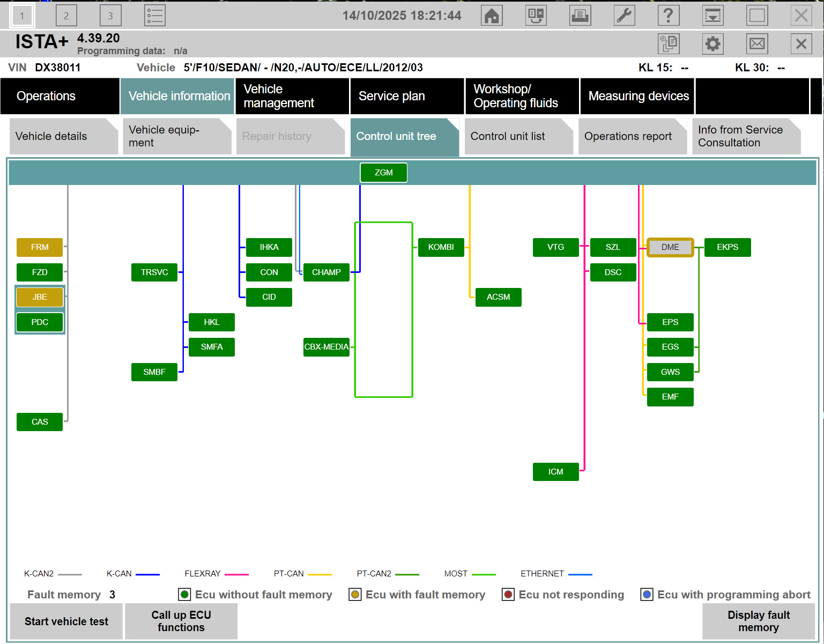Select the EKPS control unit node

click(x=728, y=247)
